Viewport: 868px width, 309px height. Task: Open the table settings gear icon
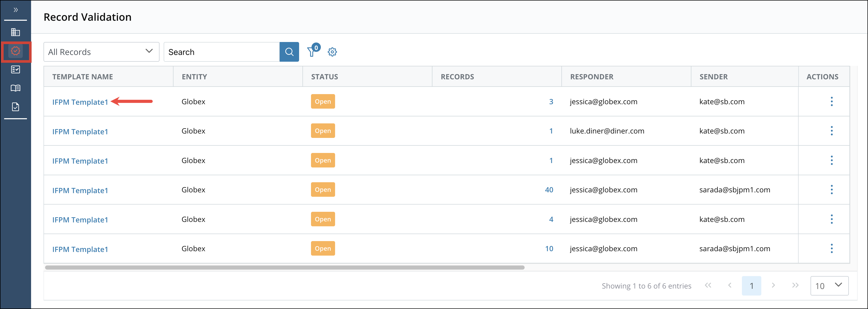(x=332, y=52)
